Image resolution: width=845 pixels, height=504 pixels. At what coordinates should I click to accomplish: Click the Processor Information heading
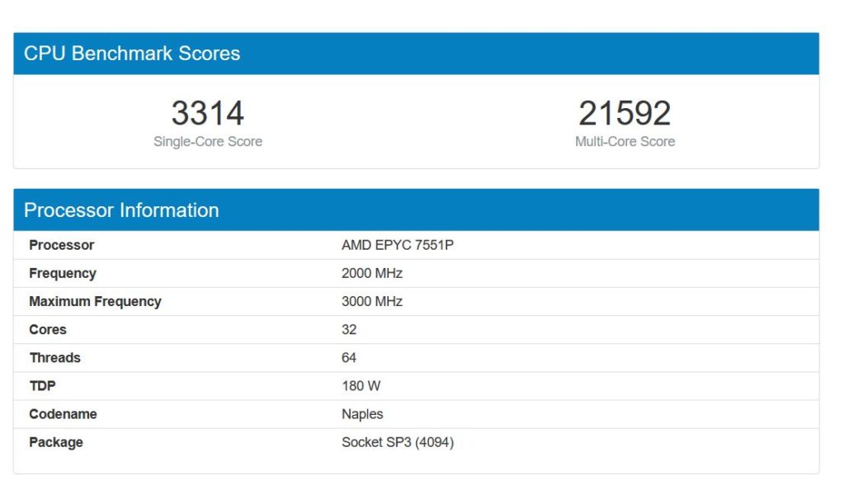coord(121,210)
